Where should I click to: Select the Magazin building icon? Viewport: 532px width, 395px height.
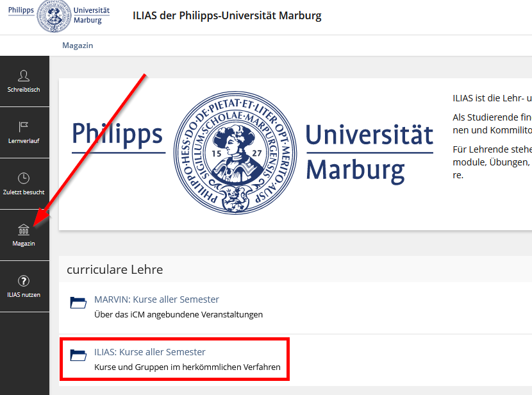(x=24, y=230)
